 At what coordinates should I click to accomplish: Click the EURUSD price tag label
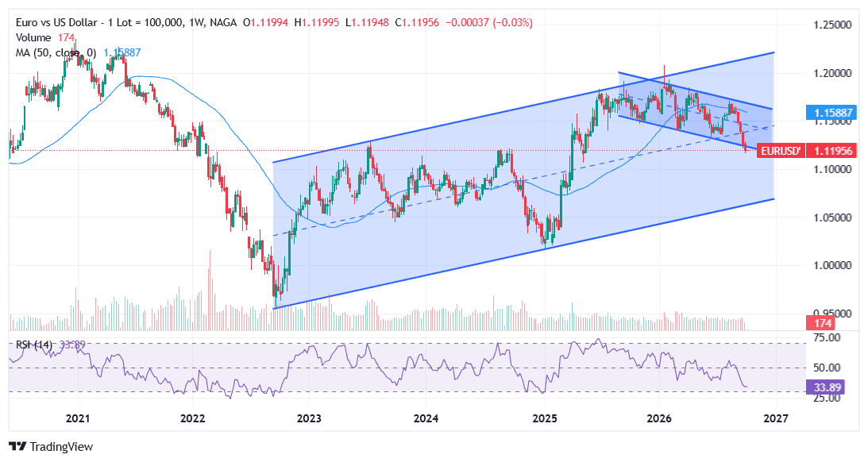(781, 151)
